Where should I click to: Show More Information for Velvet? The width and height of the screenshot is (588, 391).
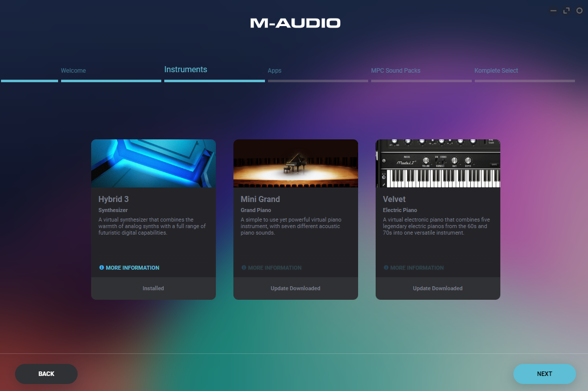[414, 268]
